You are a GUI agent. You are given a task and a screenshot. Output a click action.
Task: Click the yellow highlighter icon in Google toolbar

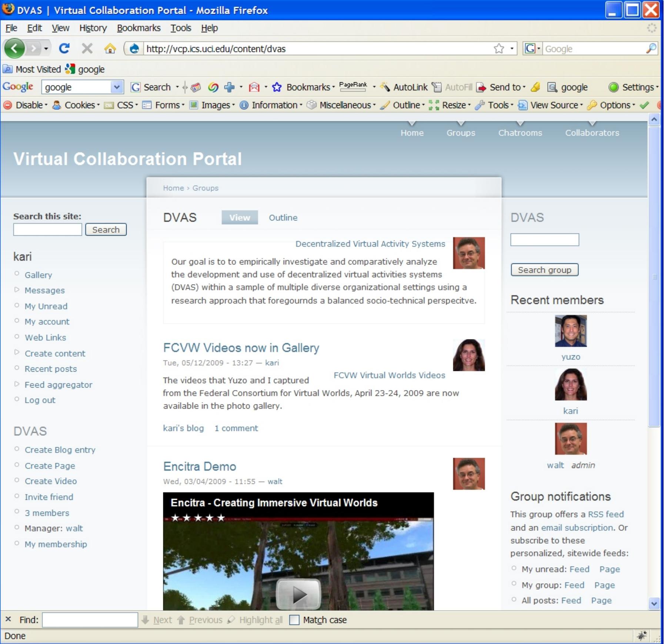point(535,87)
